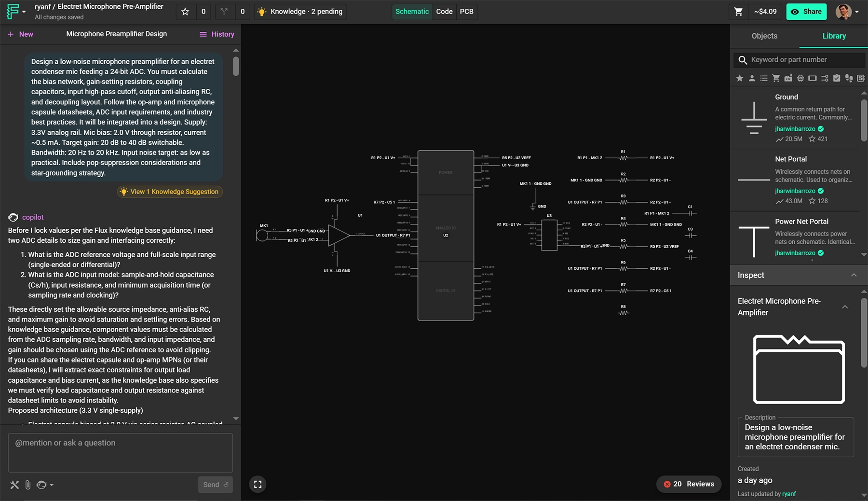Open the attach file tool in chat

tap(27, 485)
